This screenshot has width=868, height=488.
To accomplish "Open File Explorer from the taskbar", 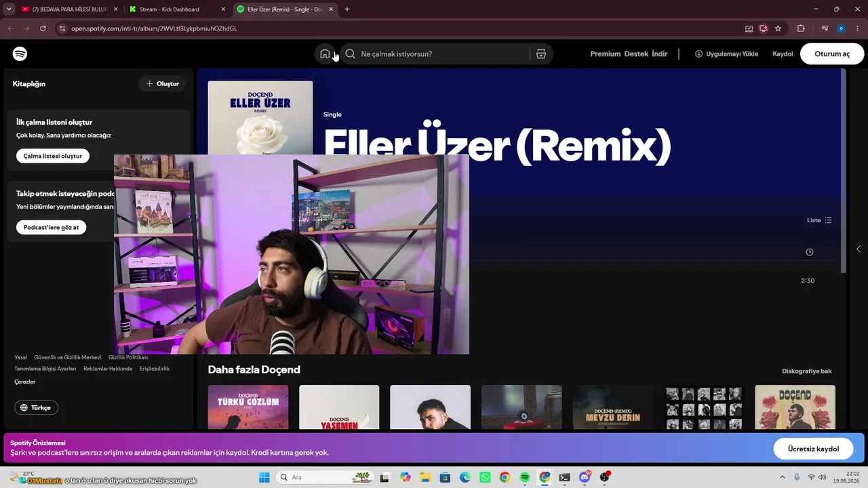I will point(425,477).
